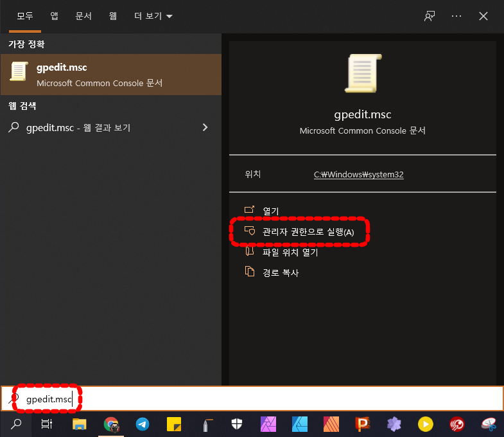Open Affinity Photo from taskbar
Viewport: 504px width, 437px height.
(x=268, y=424)
